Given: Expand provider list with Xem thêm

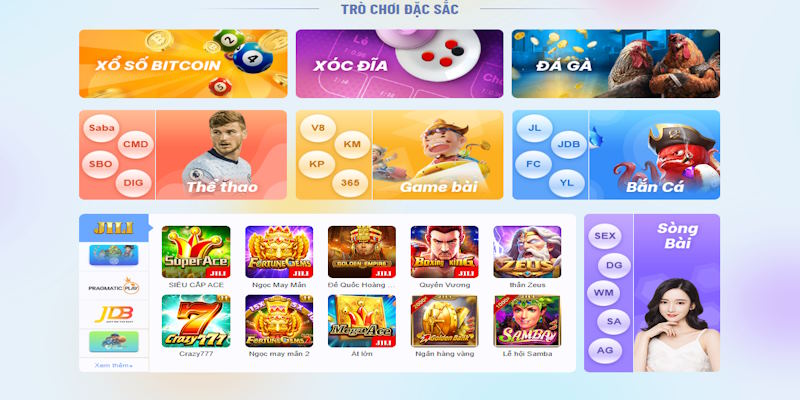Looking at the screenshot, I should (113, 365).
